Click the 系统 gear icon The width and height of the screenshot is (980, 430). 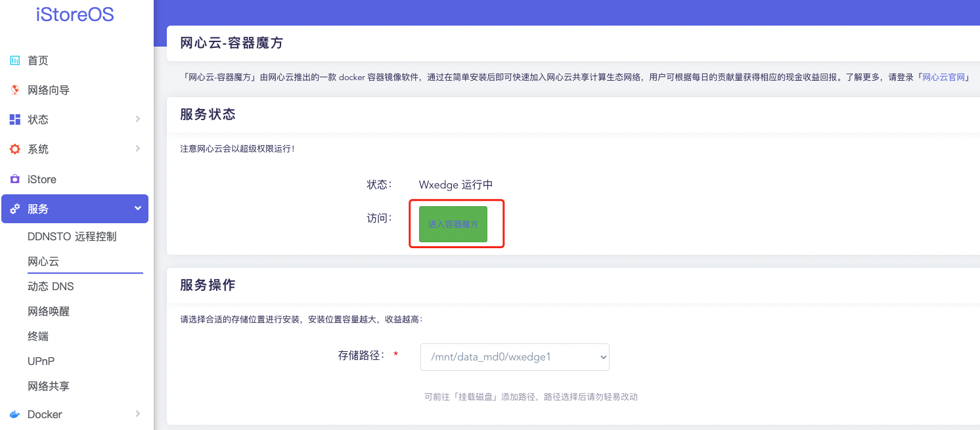[x=14, y=149]
